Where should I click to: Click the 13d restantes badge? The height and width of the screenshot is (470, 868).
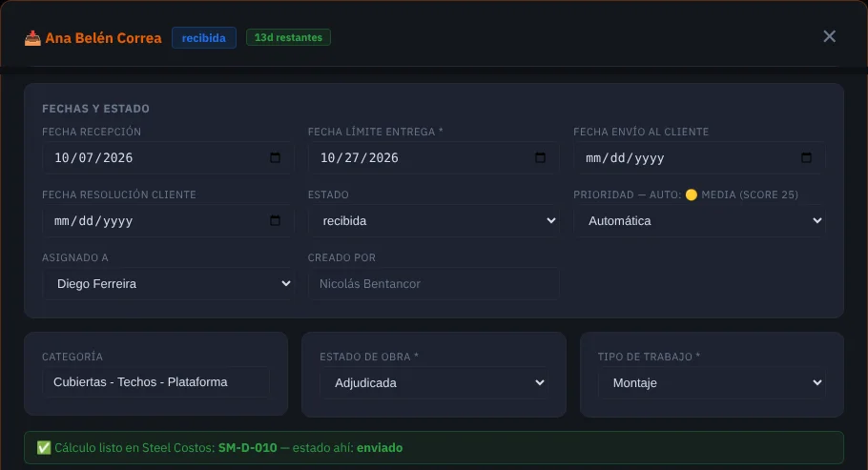point(288,37)
